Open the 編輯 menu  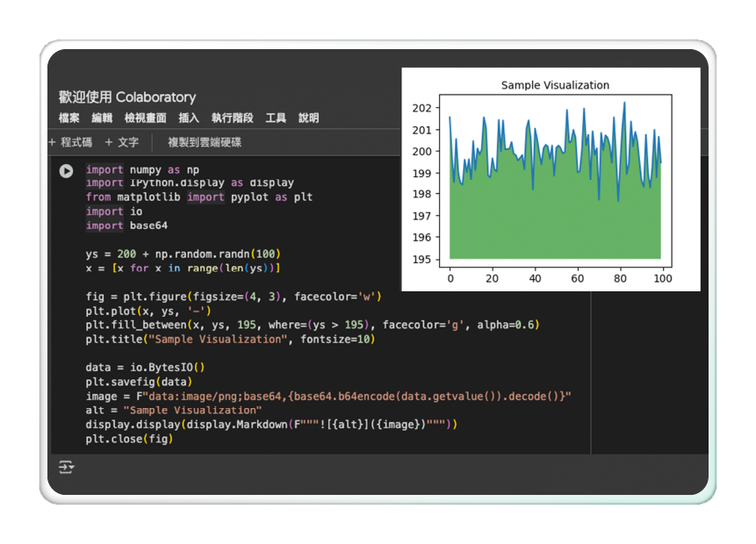(102, 118)
